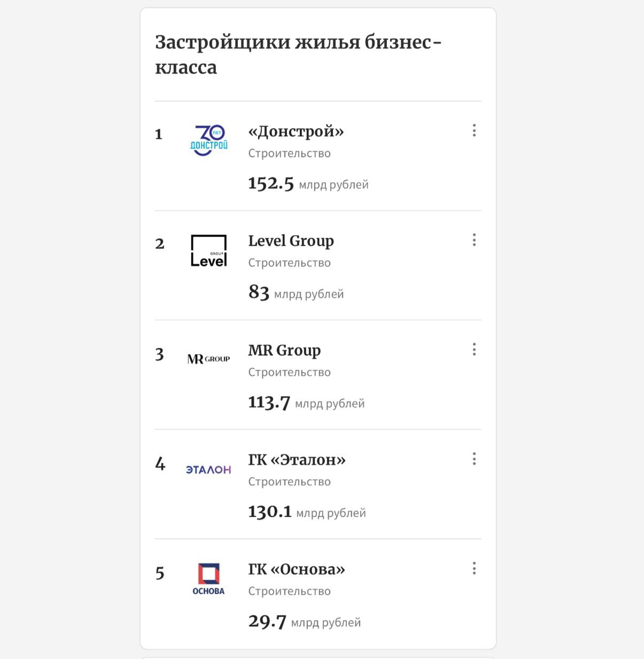644x659 pixels.
Task: Open three-dot menu for ГК «Эталон»
Action: (x=474, y=459)
